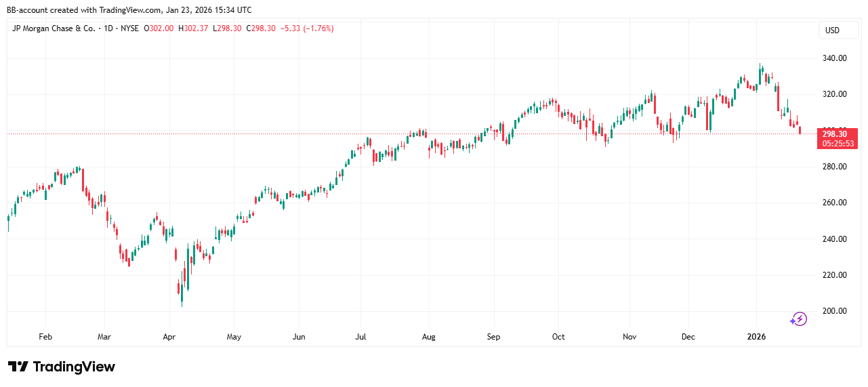Click the Apr label on time axis
This screenshot has height=387, width=868.
[169, 337]
